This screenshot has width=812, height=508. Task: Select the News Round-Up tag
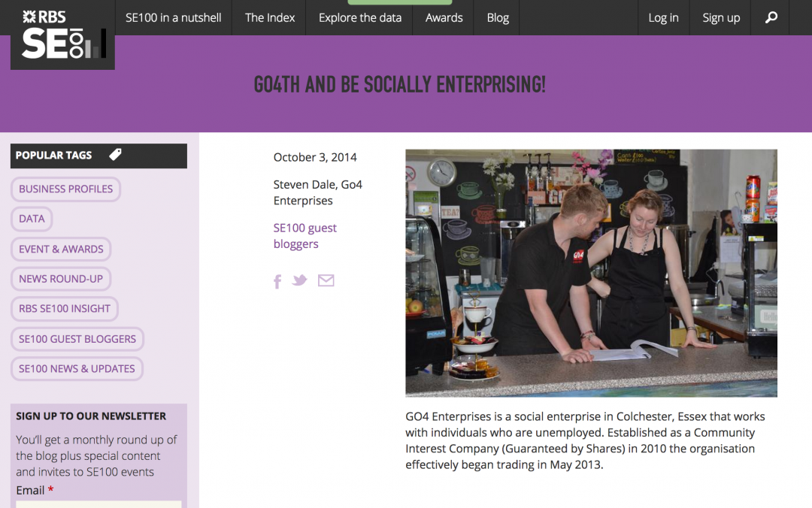tap(61, 279)
